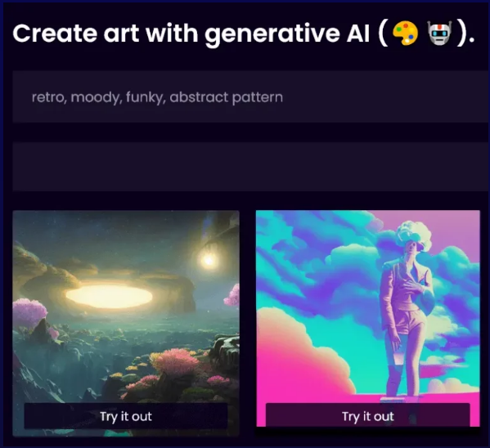
Task: Open the glowing night landscape thumbnail
Action: (x=126, y=323)
